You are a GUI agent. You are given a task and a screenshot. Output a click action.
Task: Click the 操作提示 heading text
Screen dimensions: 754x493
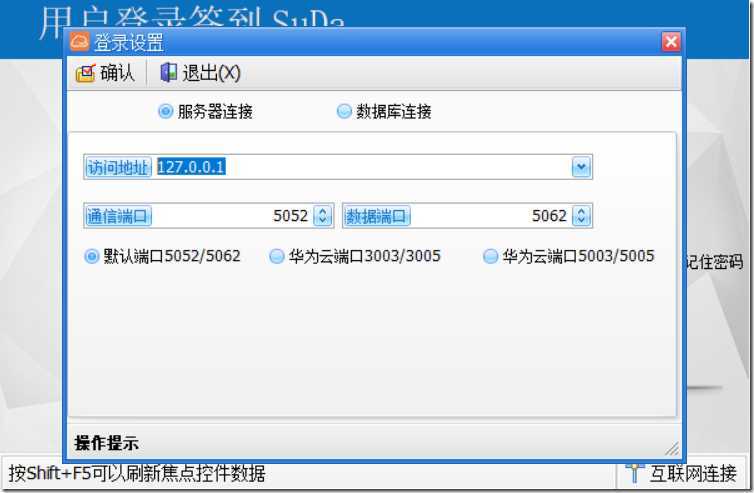click(107, 443)
